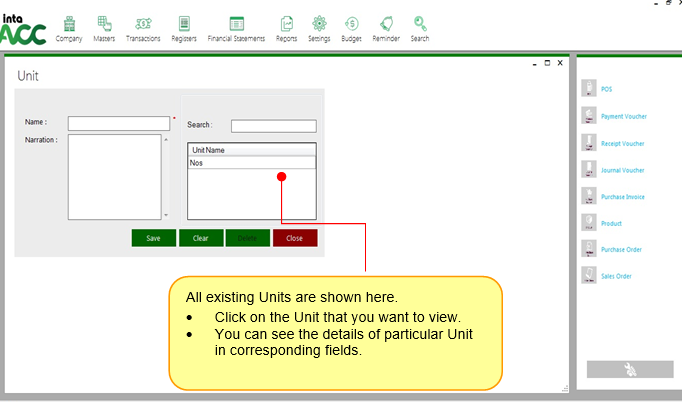Open Financial Statements from toolbar
This screenshot has width=682, height=406.
click(236, 24)
